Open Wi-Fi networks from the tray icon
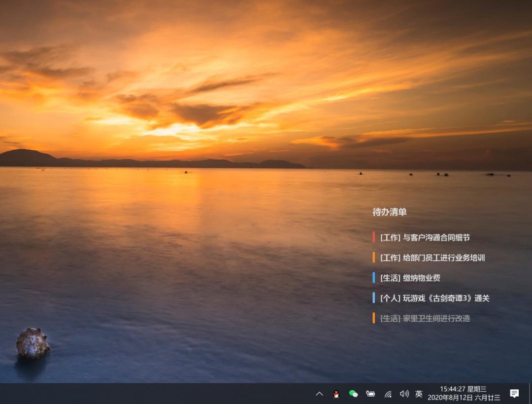Image resolution: width=532 pixels, height=404 pixels. click(387, 394)
